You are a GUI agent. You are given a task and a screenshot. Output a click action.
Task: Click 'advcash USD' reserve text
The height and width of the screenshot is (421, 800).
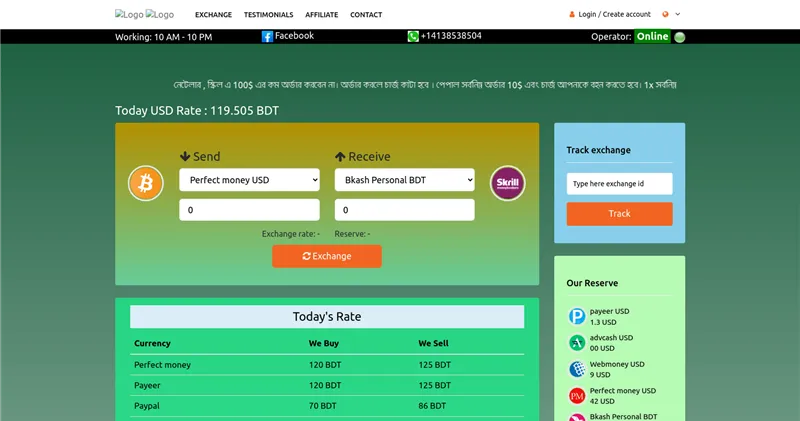(611, 338)
